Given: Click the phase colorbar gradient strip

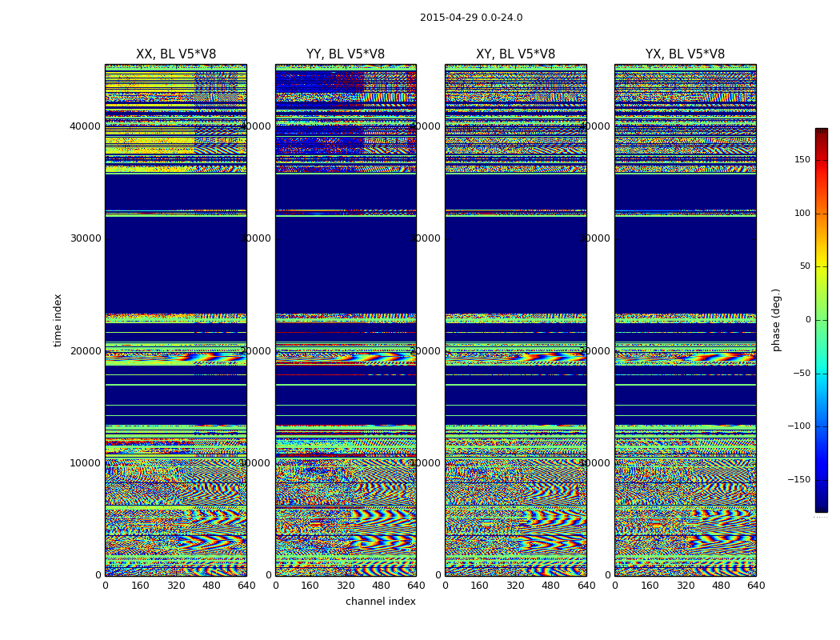Looking at the screenshot, I should coord(822,320).
